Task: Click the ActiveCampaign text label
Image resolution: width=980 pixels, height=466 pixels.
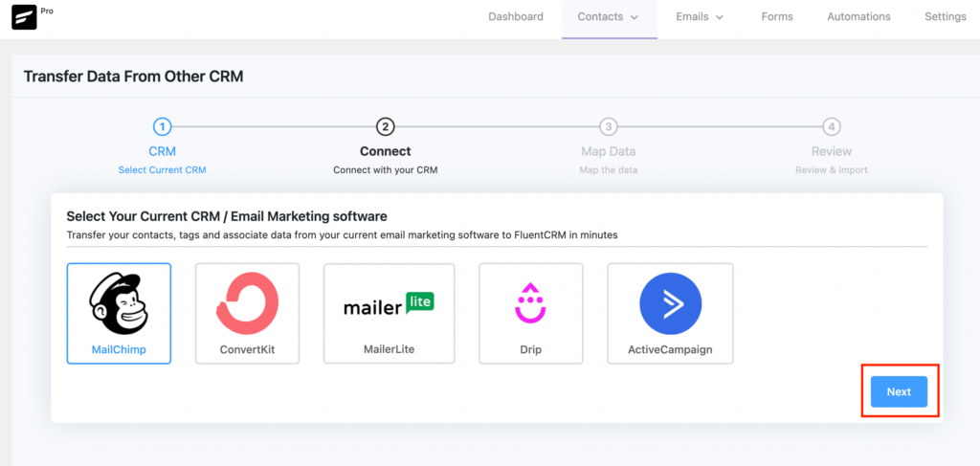Action: [x=670, y=350]
